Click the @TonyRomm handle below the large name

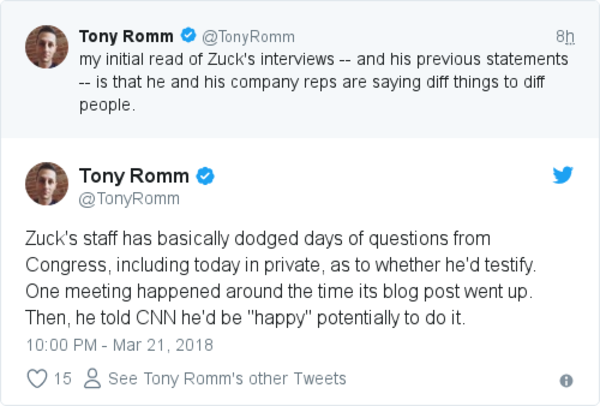[129, 198]
